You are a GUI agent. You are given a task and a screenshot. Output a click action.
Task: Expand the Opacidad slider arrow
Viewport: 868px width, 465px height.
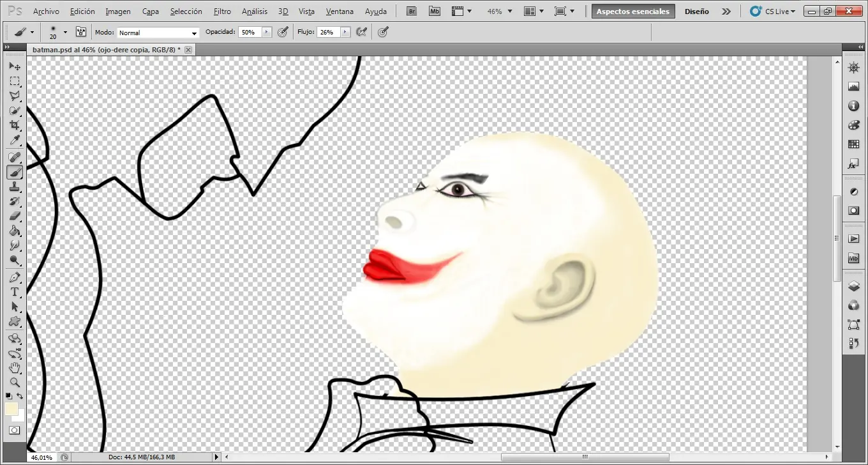click(x=267, y=32)
